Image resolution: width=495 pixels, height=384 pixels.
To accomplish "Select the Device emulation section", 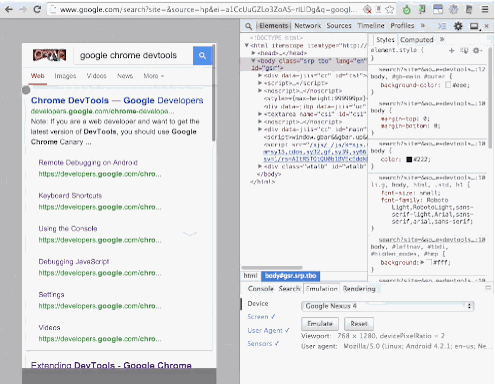I will coord(258,304).
